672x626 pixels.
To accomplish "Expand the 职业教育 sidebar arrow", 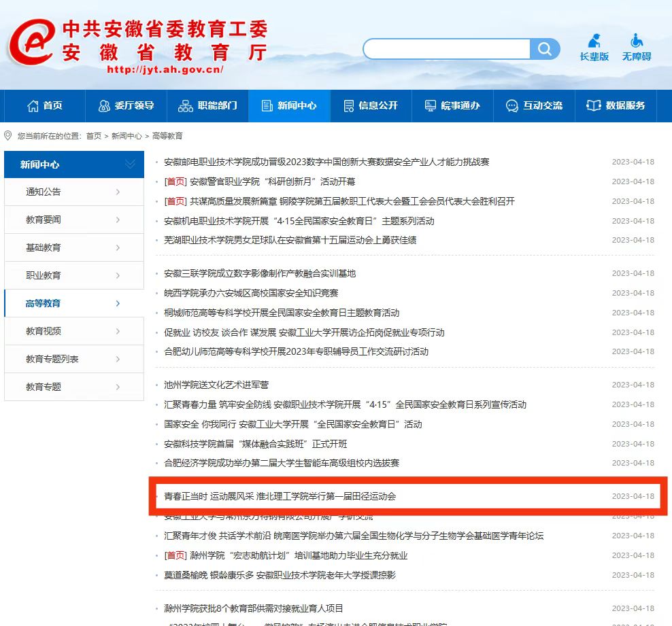I will point(118,276).
